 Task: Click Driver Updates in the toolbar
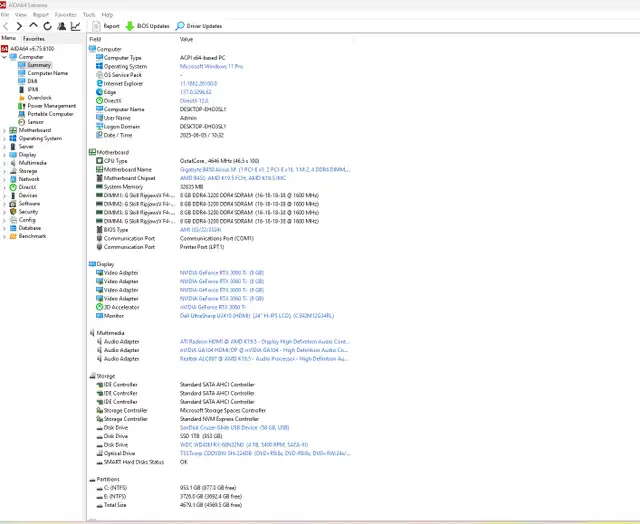click(x=199, y=26)
